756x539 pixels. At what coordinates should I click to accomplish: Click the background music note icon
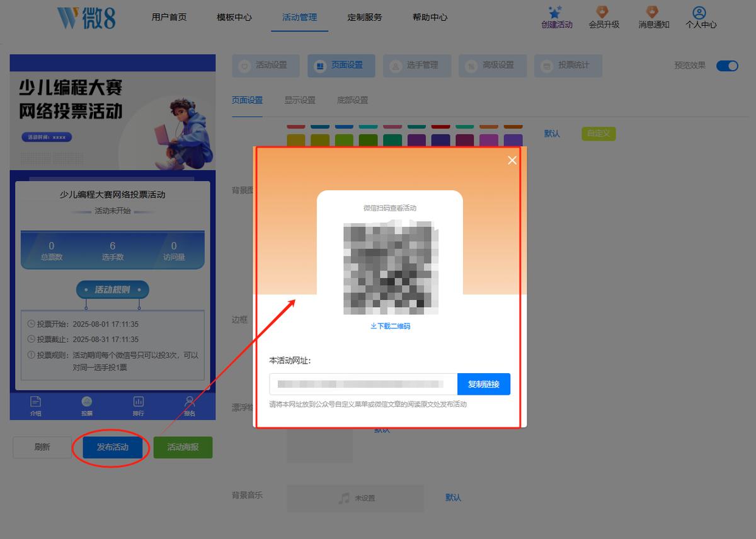pos(344,498)
